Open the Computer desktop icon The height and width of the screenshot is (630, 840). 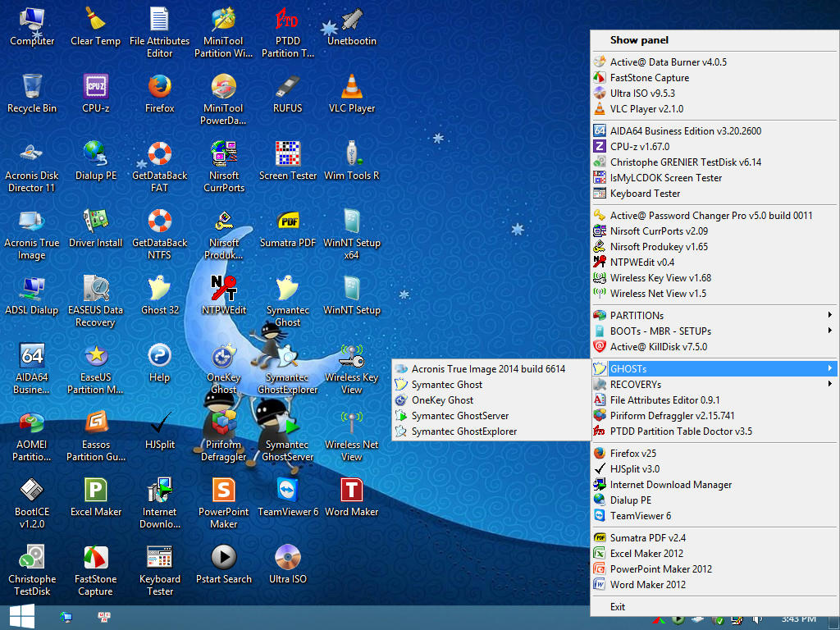tap(32, 27)
